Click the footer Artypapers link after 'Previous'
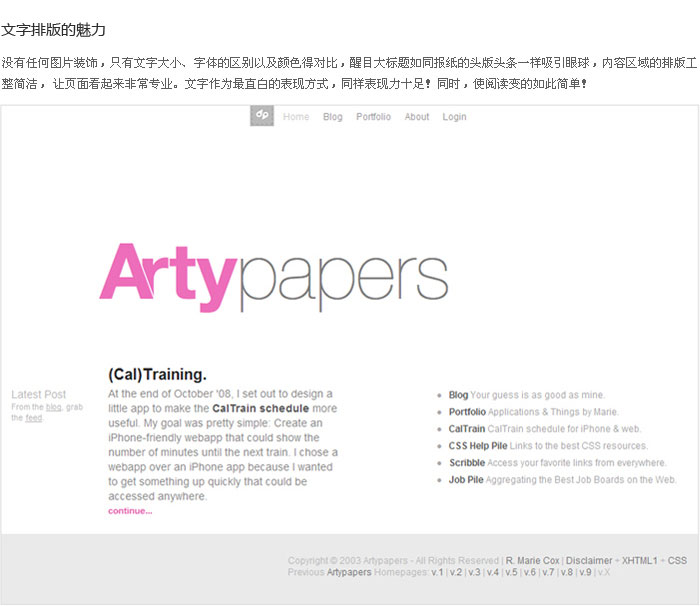 pyautogui.click(x=349, y=572)
